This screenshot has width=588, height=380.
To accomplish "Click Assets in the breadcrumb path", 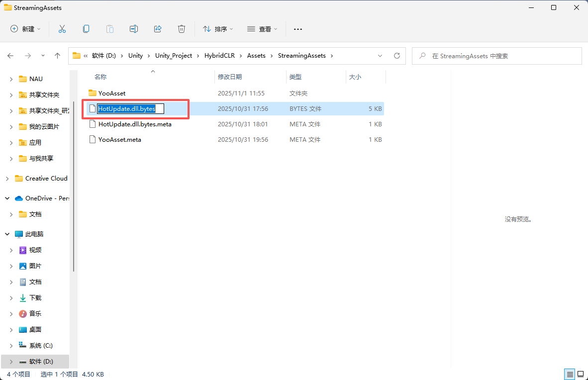I will coord(256,56).
